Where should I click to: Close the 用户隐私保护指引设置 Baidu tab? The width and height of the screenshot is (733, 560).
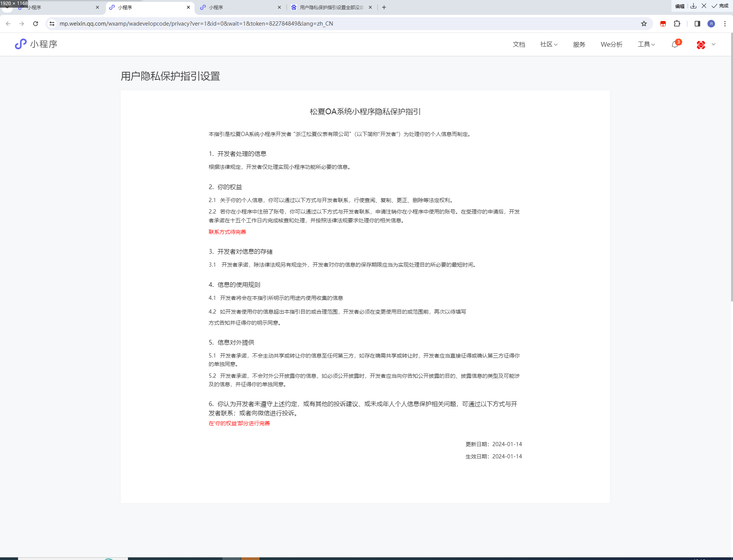coord(370,7)
